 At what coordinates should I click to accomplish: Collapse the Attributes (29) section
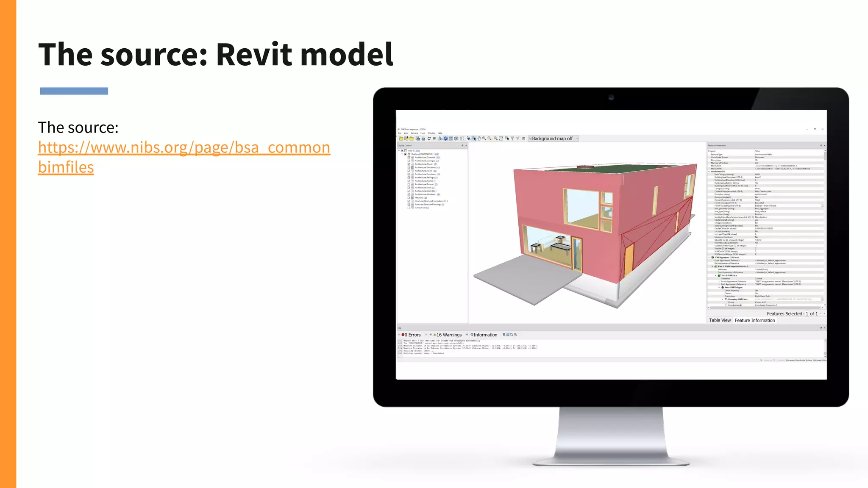(709, 172)
